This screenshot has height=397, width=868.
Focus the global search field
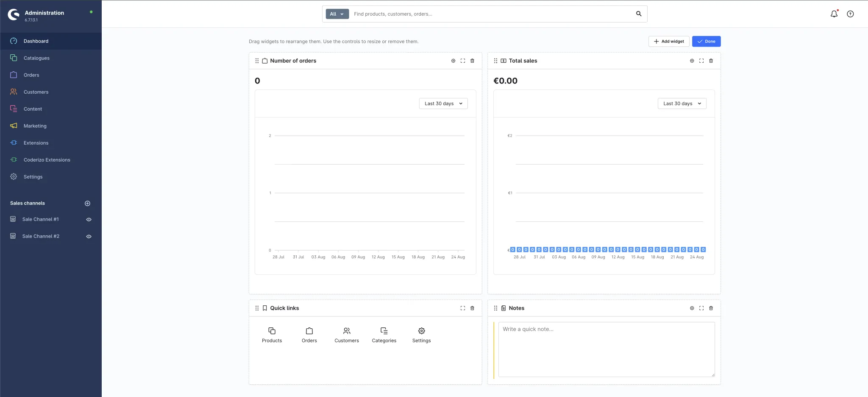(492, 14)
